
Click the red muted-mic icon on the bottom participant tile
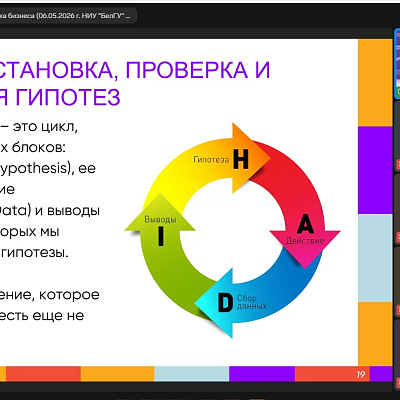tap(398, 382)
